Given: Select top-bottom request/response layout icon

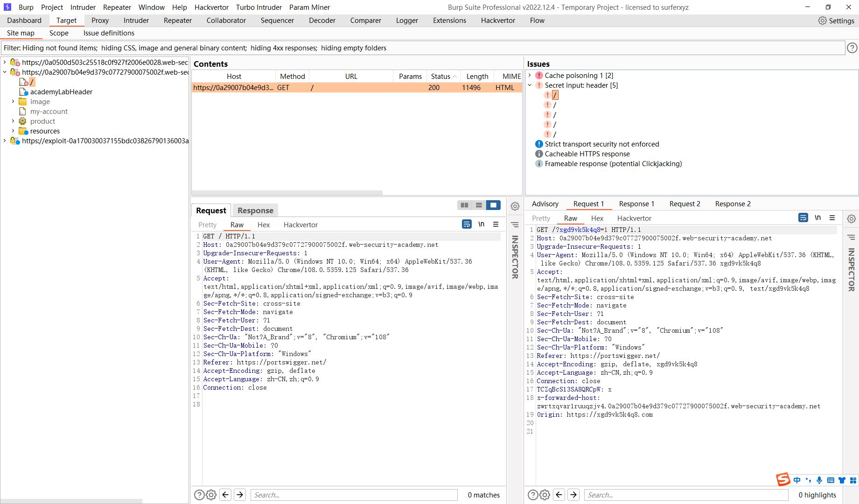Looking at the screenshot, I should (x=479, y=205).
